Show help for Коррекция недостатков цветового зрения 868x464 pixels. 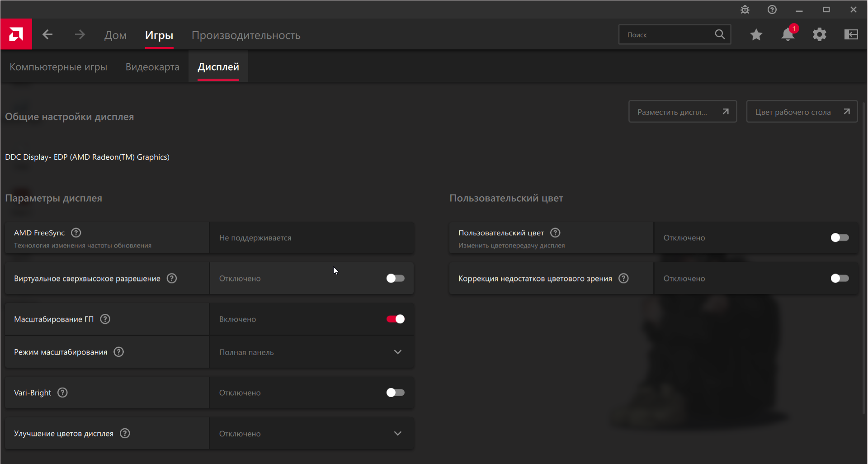(x=624, y=278)
